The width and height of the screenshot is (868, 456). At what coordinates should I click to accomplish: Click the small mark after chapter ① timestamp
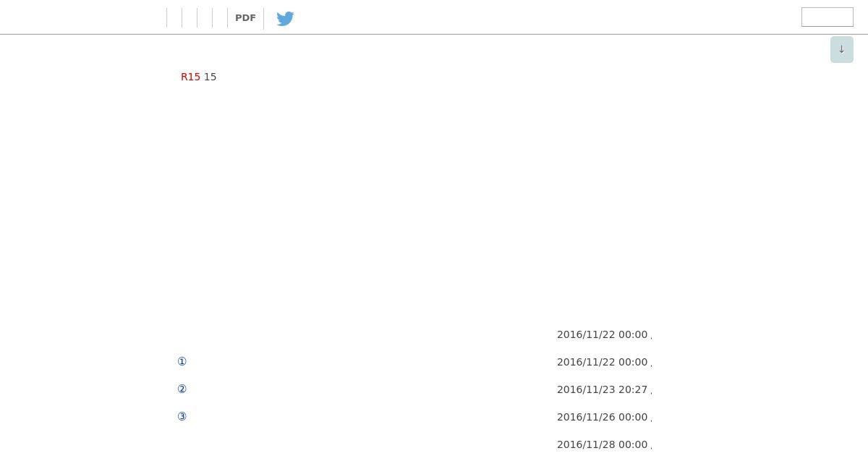[651, 365]
